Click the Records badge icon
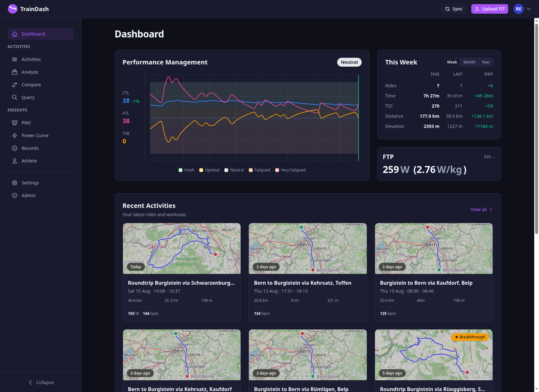This screenshot has width=539, height=392. 15,148
